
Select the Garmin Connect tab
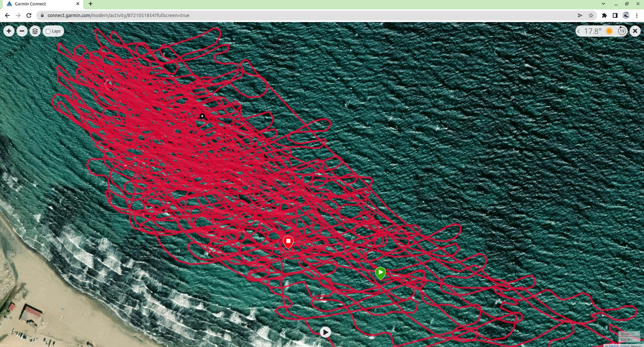[x=42, y=4]
